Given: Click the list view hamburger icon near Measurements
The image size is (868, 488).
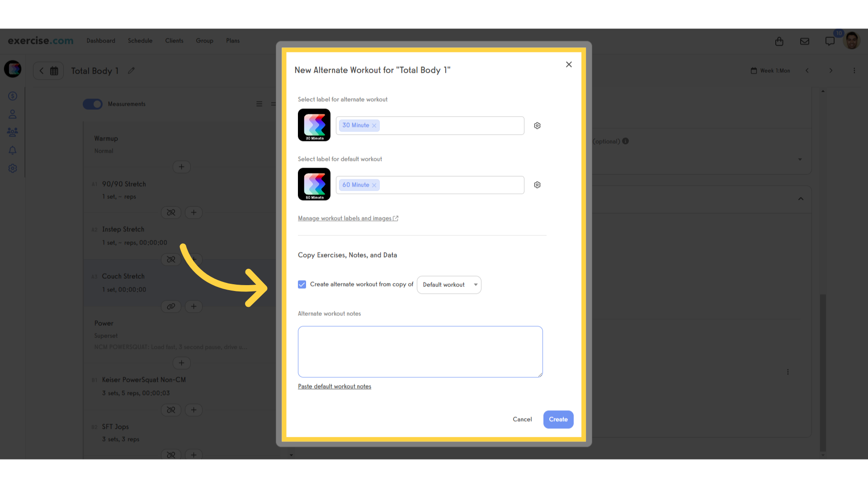Looking at the screenshot, I should click(x=259, y=104).
